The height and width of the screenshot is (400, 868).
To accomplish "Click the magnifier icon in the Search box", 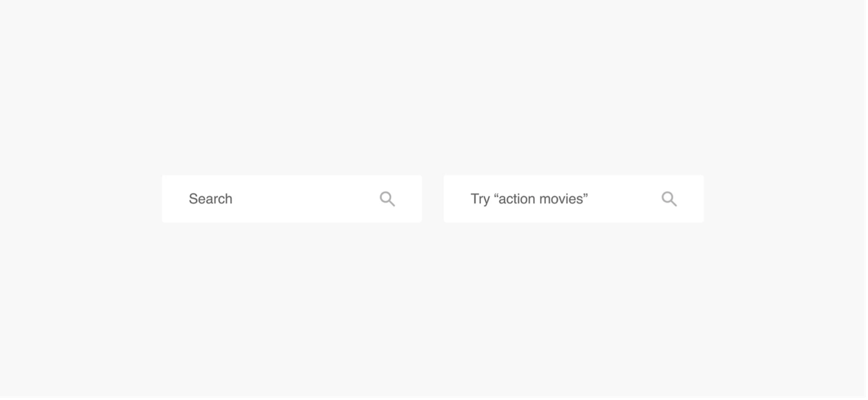I will 388,199.
